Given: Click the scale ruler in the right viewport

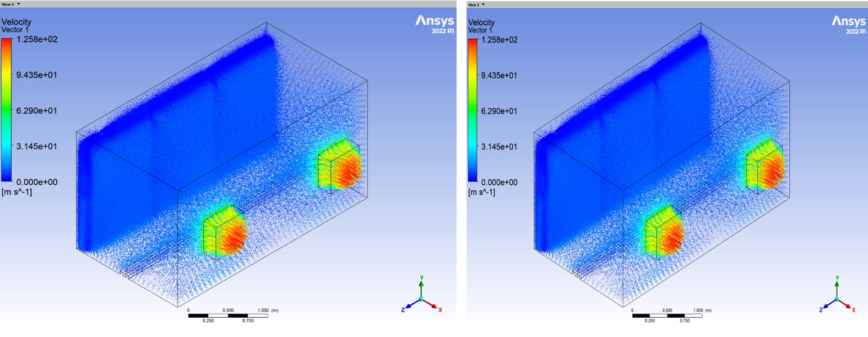Looking at the screenshot, I should (x=667, y=315).
